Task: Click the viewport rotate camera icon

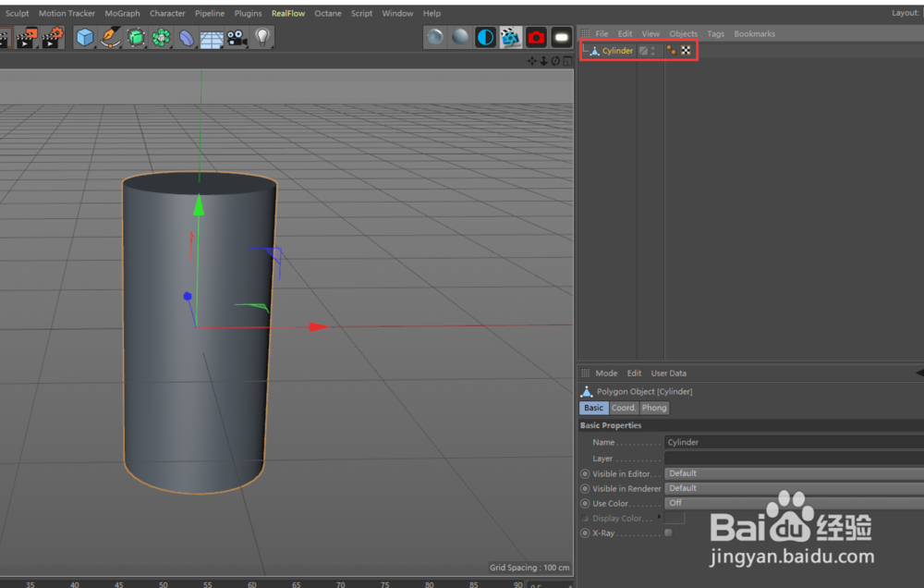Action: coord(555,61)
